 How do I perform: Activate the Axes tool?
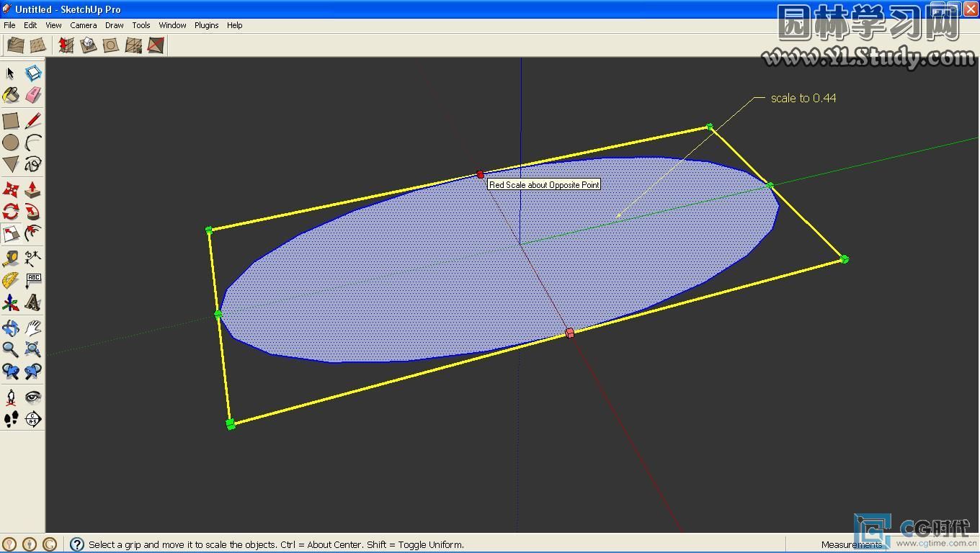pos(10,302)
